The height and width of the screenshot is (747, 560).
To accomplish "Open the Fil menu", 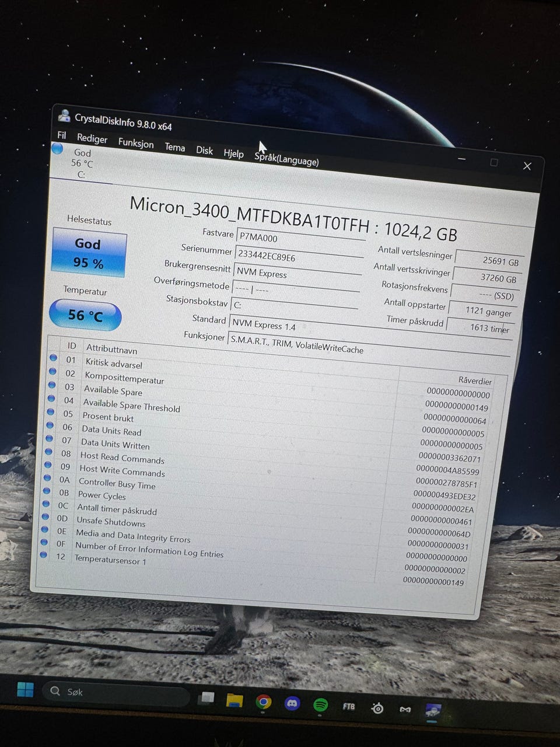I will [x=62, y=135].
